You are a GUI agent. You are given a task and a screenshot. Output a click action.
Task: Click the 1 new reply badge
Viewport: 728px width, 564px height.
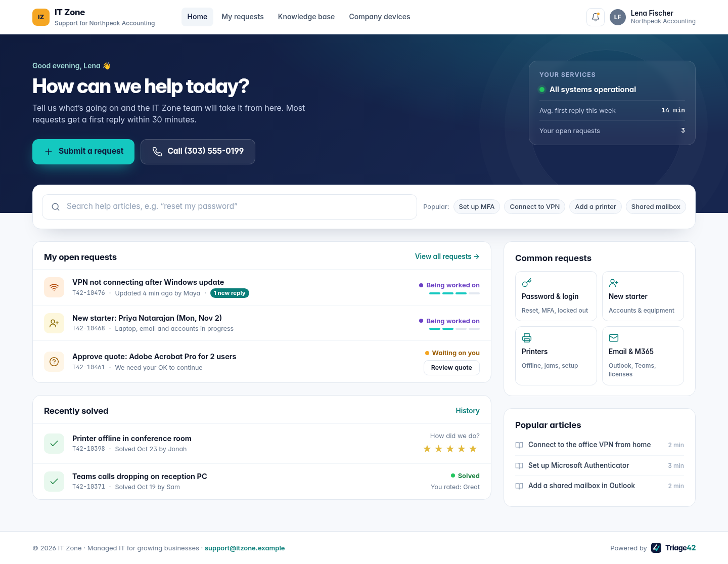tap(230, 293)
